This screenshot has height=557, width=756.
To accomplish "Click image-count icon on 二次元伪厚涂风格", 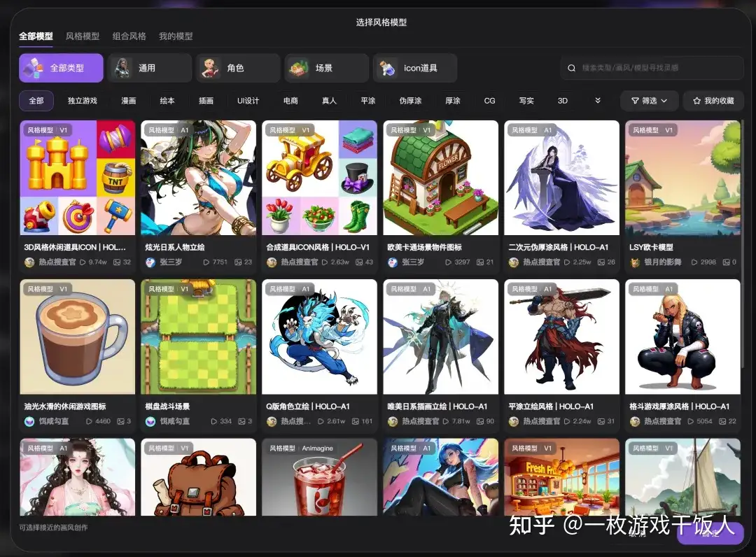I will (x=601, y=262).
